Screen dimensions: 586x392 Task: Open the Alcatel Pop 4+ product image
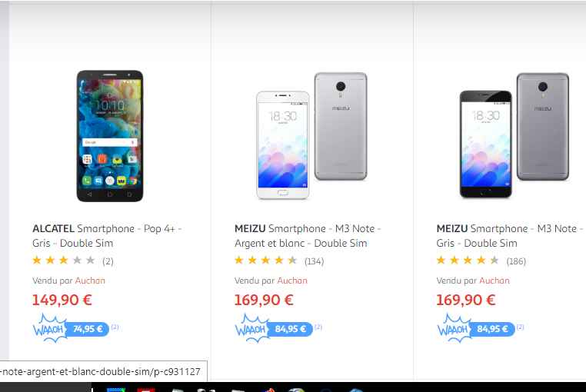110,136
